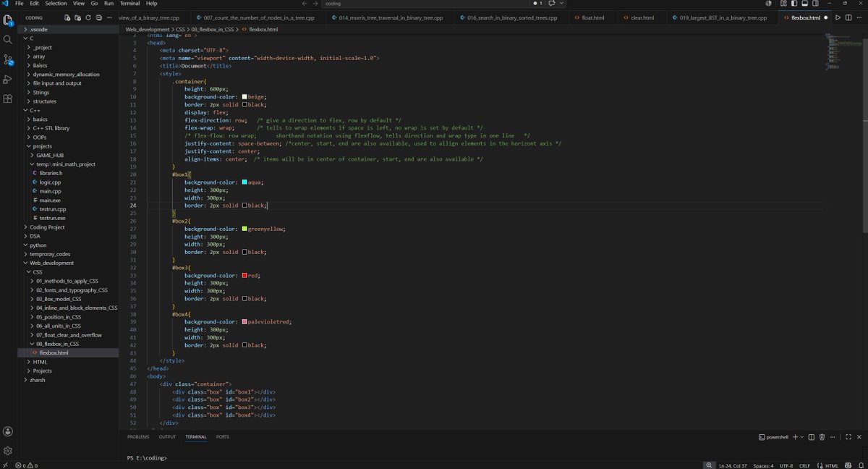Open new terminal dropdown arrow
Viewport: 868px width, 469px height.
[x=802, y=437]
